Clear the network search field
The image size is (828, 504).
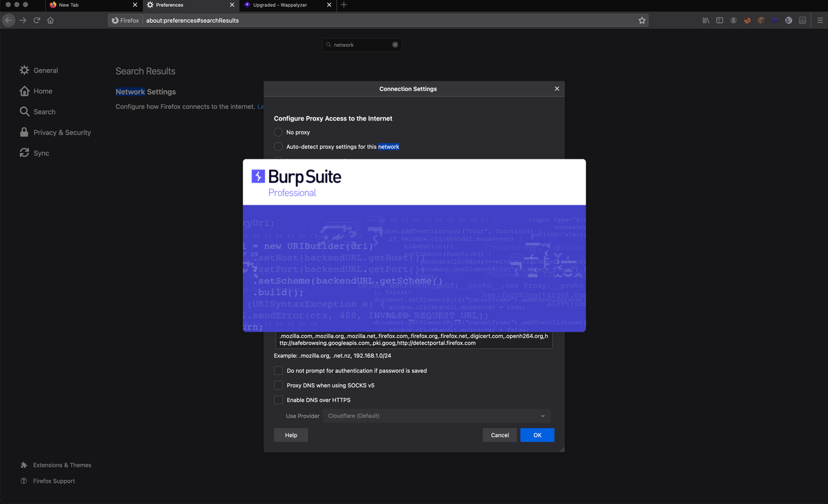coord(395,44)
